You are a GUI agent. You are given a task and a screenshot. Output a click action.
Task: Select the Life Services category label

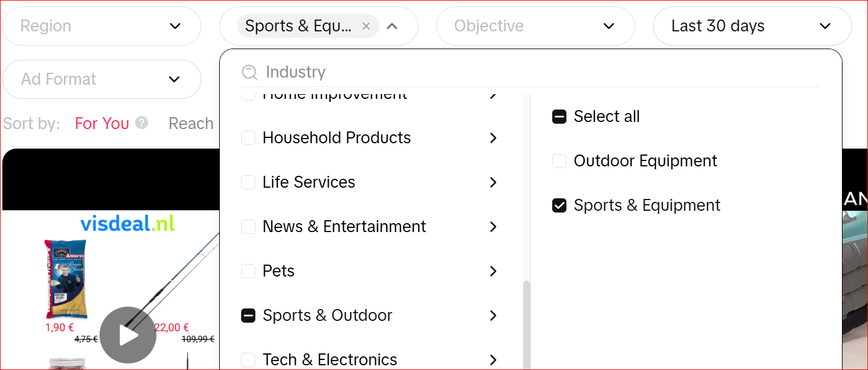pos(309,182)
